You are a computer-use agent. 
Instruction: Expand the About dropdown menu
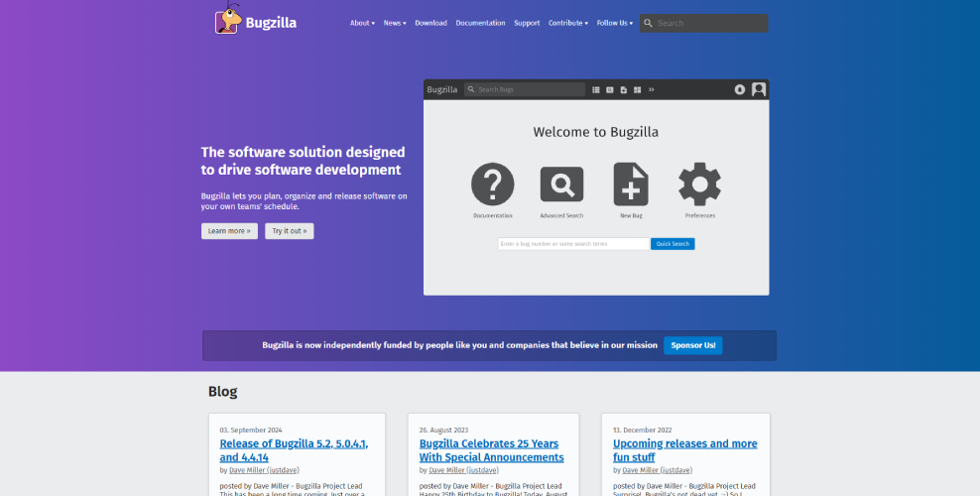[362, 23]
